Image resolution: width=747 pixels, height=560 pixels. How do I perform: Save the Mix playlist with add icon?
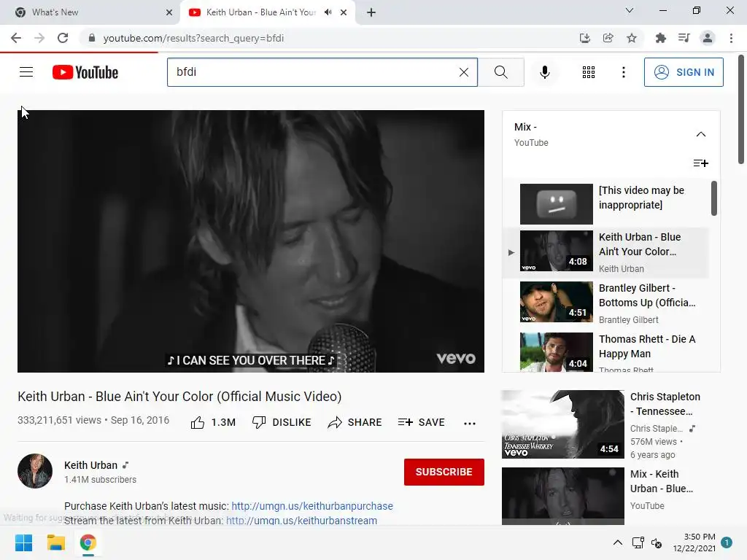(x=701, y=163)
